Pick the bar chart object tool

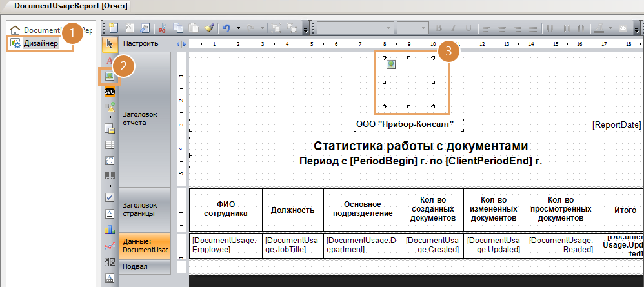tap(109, 229)
